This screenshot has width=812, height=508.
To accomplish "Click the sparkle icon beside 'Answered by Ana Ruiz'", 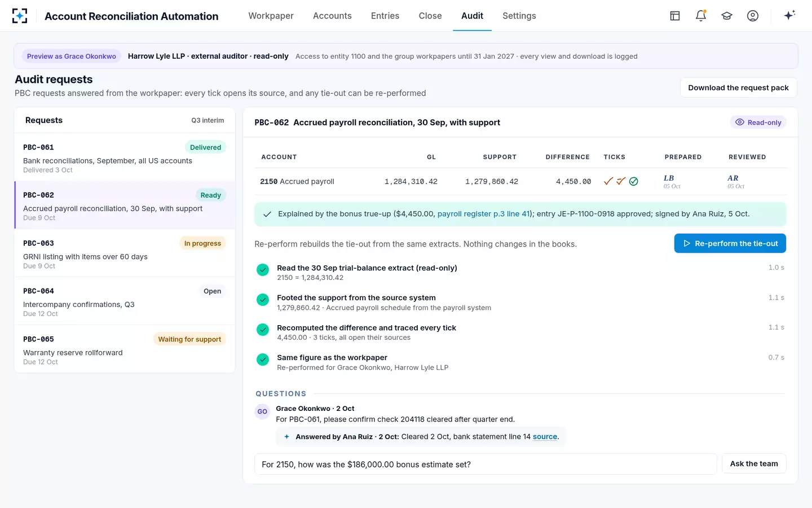I will [x=286, y=437].
